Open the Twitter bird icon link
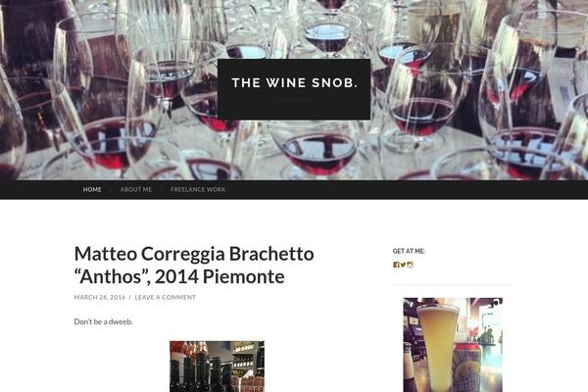 pos(403,265)
